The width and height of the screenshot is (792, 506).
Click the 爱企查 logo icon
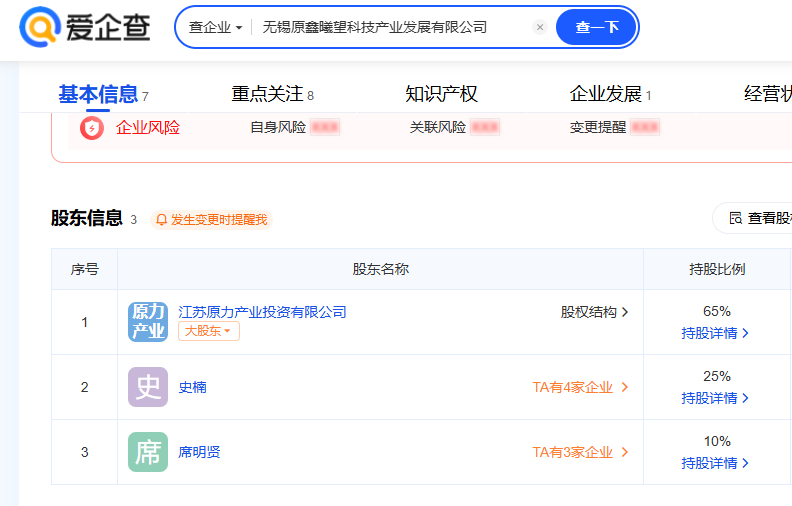click(40, 27)
